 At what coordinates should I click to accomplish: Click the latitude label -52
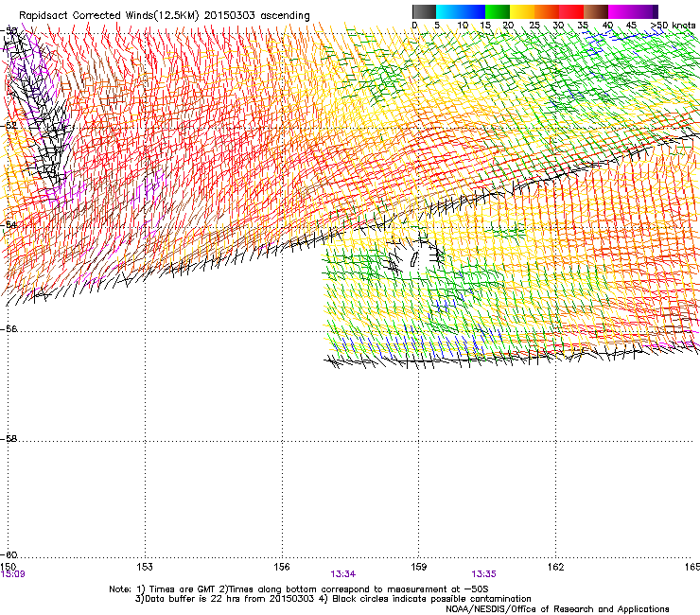point(9,126)
